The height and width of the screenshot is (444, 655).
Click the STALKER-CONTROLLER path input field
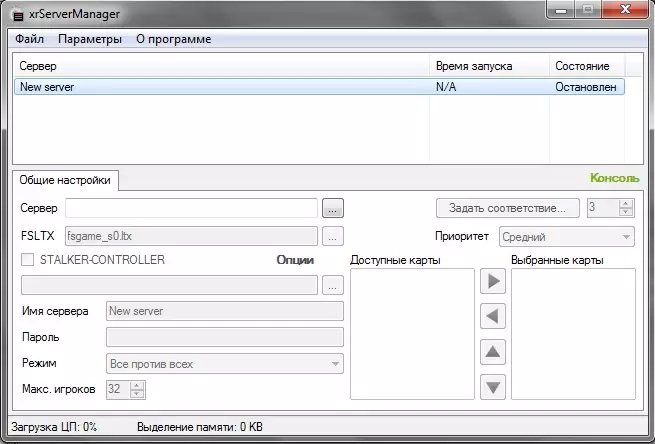point(169,285)
